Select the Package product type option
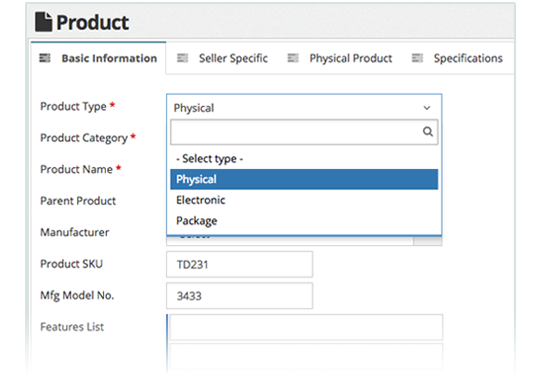 coord(304,221)
